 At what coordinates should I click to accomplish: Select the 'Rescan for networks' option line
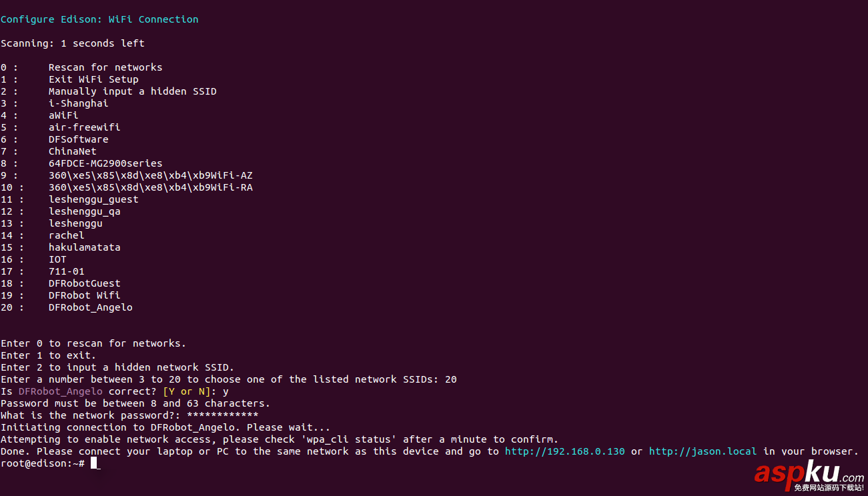pyautogui.click(x=105, y=67)
